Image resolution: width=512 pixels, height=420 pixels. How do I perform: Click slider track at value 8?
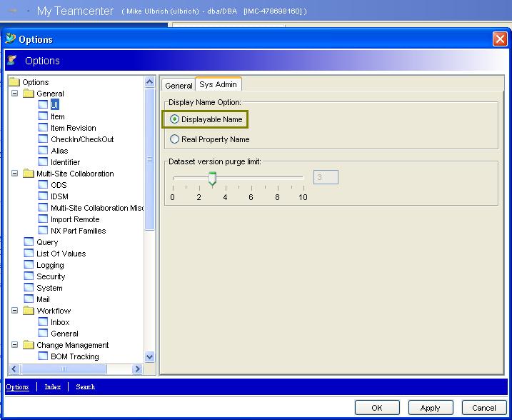pyautogui.click(x=278, y=178)
